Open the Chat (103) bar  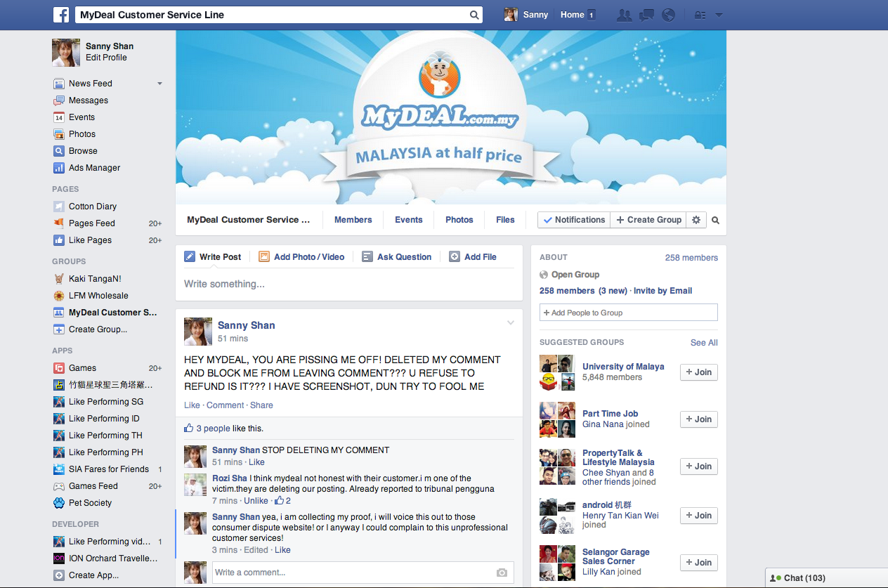827,578
